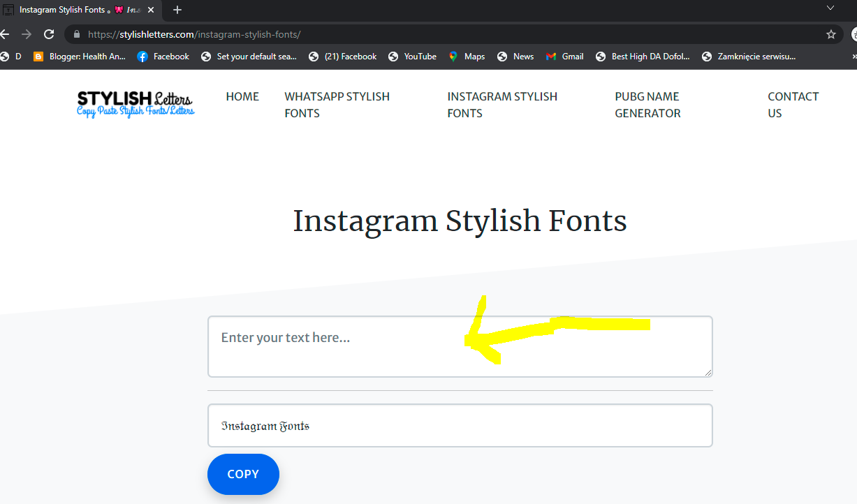The width and height of the screenshot is (857, 504).
Task: Open the YouTube bookmark
Action: click(411, 57)
